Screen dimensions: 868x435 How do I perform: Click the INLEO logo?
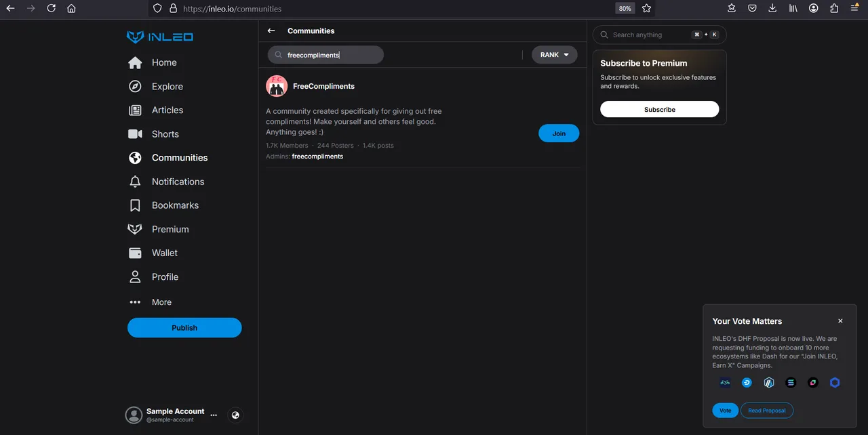160,37
